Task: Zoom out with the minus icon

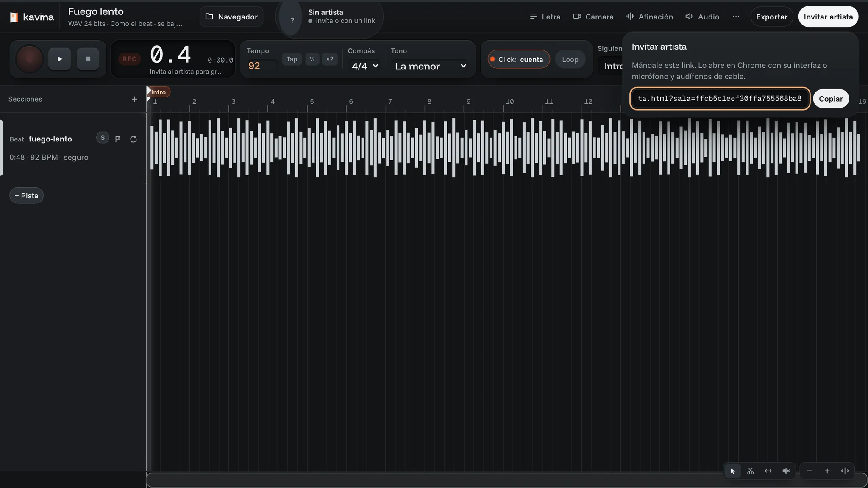Action: pos(810,471)
